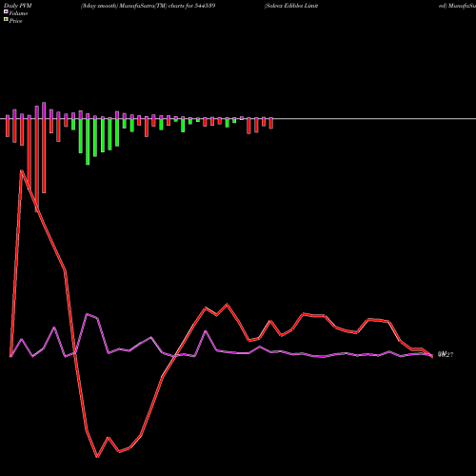476x476 pixels.
Task: Select the 'Volume' legend label
Action: (18, 13)
